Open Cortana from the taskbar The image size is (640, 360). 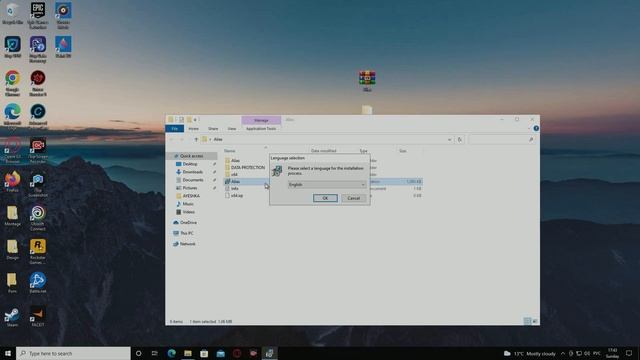click(138, 353)
